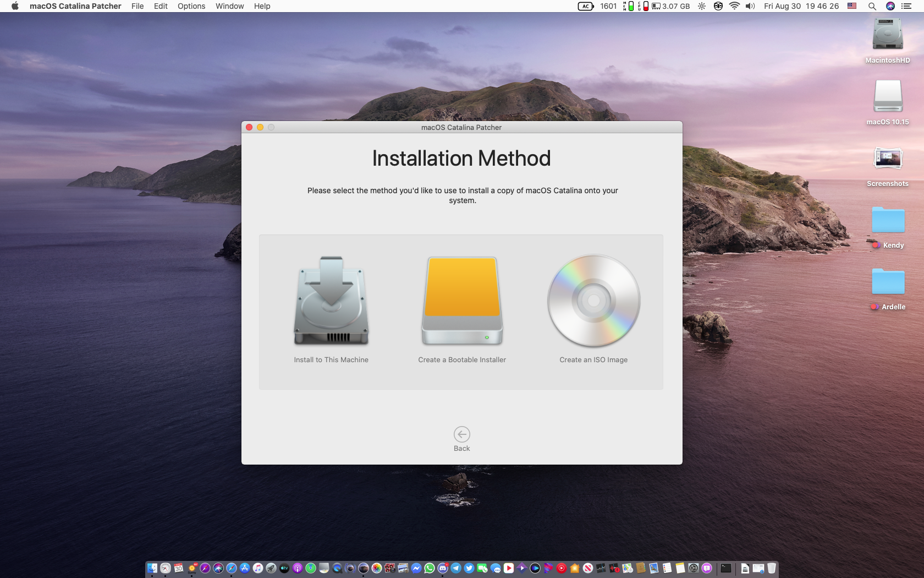Open Notes from the Dock
The width and height of the screenshot is (924, 578).
pos(680,568)
